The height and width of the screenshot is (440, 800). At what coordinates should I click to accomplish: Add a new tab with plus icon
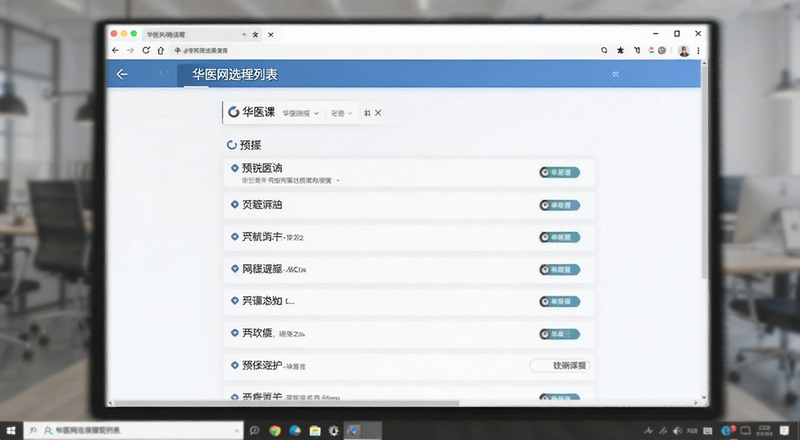pos(244,35)
